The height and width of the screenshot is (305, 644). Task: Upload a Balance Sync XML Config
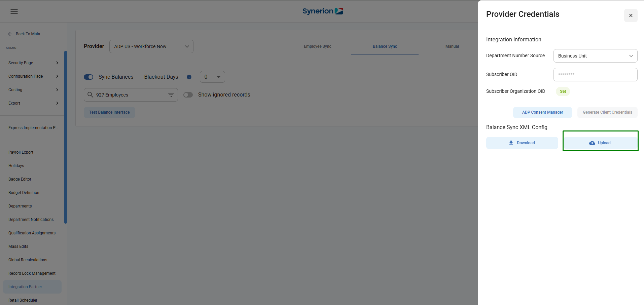(x=600, y=143)
